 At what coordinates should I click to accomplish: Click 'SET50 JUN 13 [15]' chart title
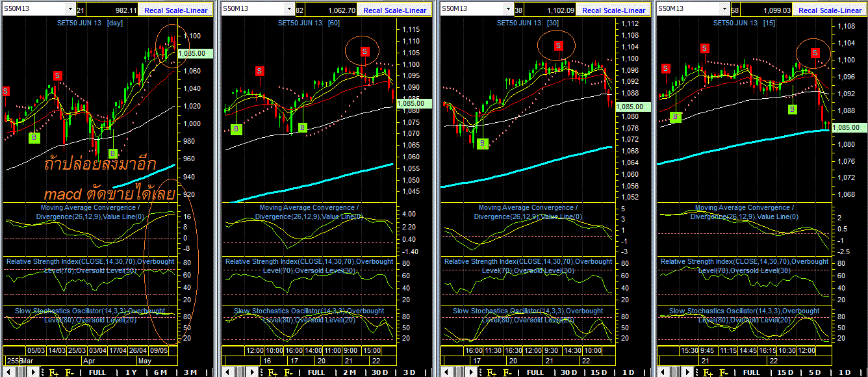tap(745, 23)
